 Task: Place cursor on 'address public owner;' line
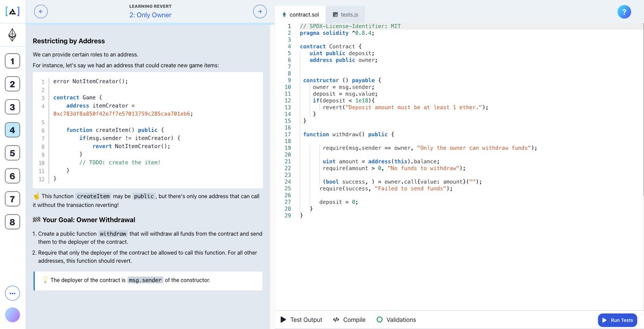click(x=343, y=60)
